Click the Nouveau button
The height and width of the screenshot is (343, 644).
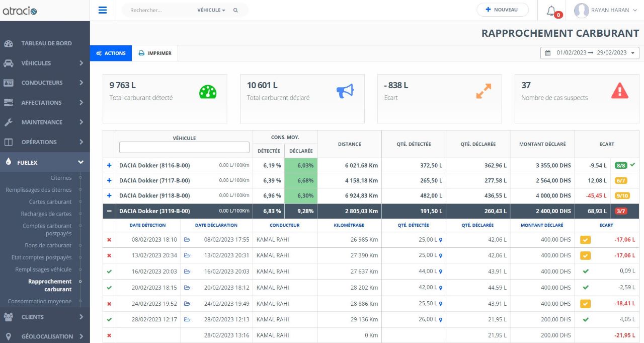[502, 10]
